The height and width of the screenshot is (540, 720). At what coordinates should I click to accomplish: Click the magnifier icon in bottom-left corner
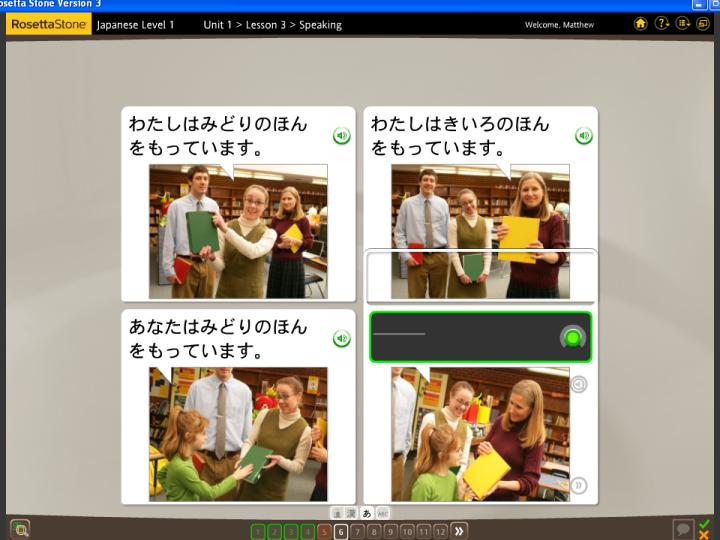[20, 529]
